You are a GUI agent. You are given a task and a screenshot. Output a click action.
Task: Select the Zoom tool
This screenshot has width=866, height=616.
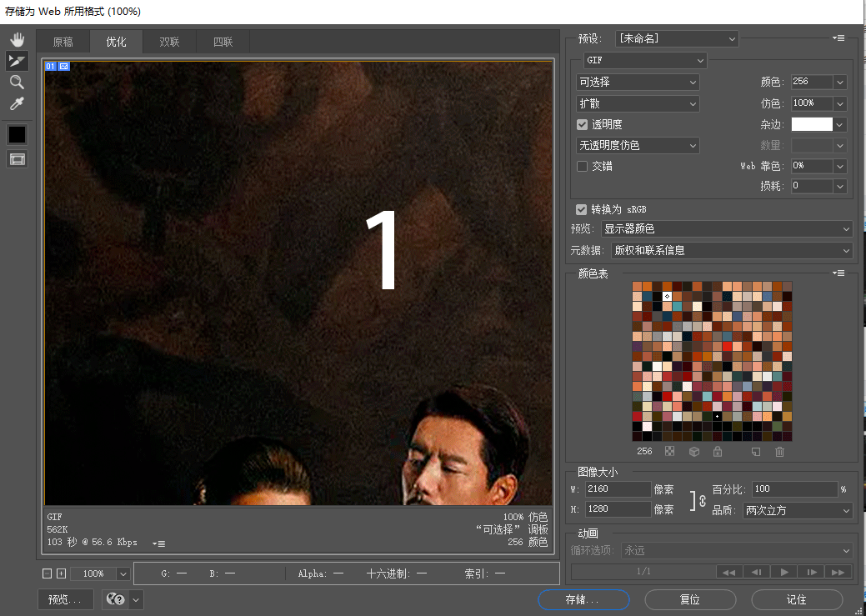click(x=17, y=82)
